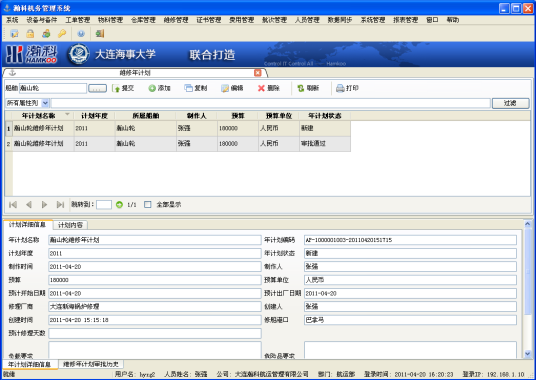This screenshot has width=536, height=380.
Task: Click the 计划年度 column header
Action: (x=94, y=116)
